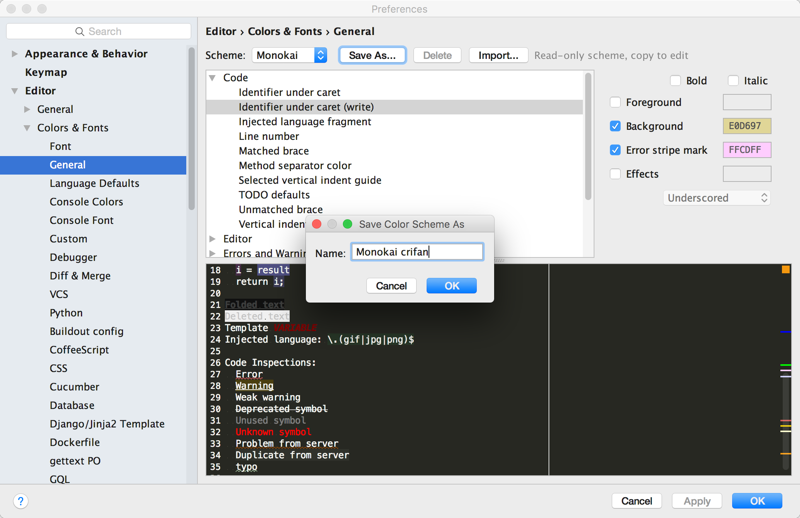Click Unknown symbol in preview
Screen dimensions: 800x518
273,432
